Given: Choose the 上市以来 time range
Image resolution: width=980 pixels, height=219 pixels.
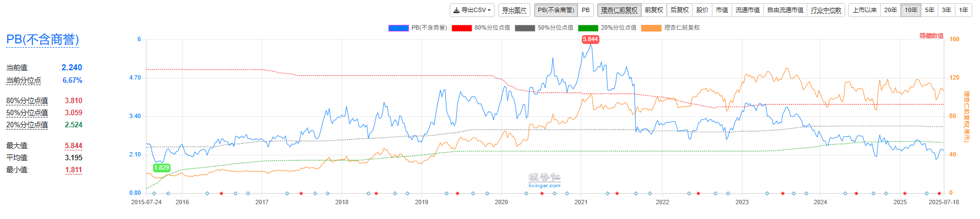Looking at the screenshot, I should (865, 10).
